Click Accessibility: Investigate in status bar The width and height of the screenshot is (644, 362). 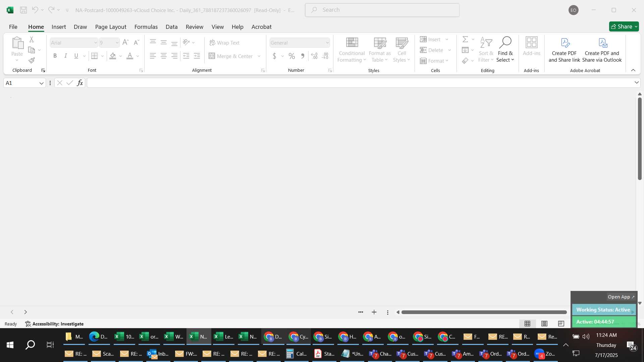coord(54,324)
